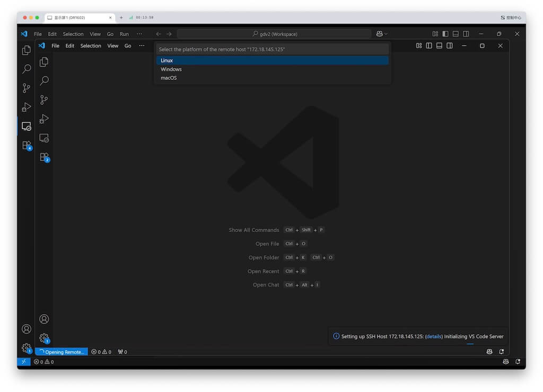
Task: Toggle the Panel visibility
Action: [439, 46]
